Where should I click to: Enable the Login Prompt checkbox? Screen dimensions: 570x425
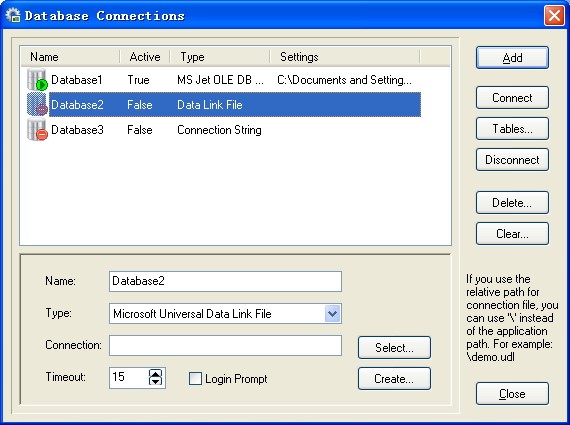click(x=195, y=378)
